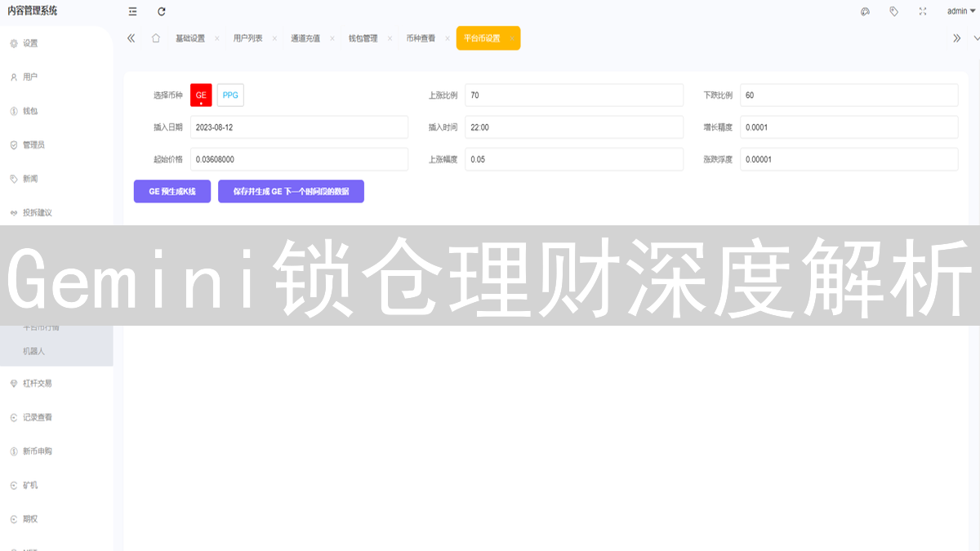Close the 币种查看 tab
The width and height of the screenshot is (980, 551).
[448, 38]
